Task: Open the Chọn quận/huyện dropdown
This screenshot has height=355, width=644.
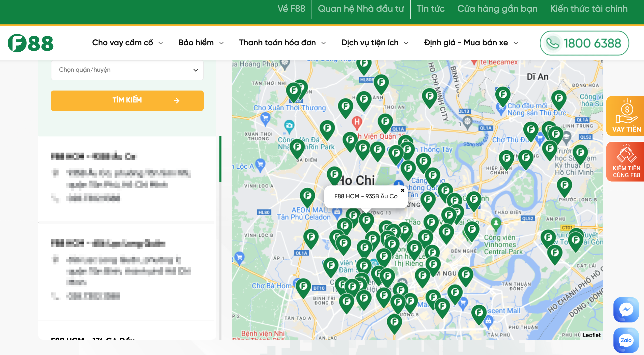Action: [x=127, y=70]
